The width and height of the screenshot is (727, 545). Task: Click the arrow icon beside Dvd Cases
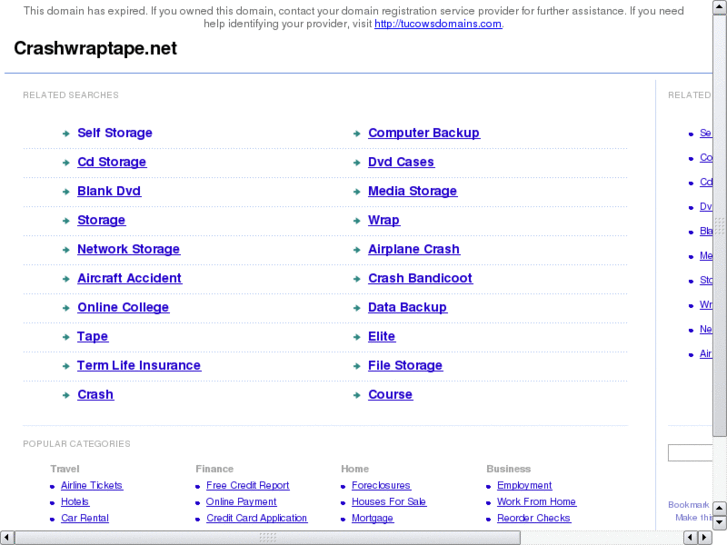point(357,163)
